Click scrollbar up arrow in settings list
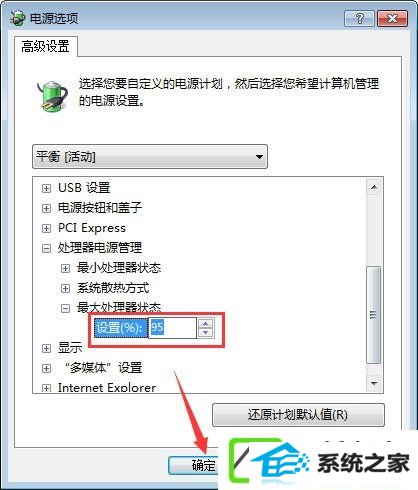Screen dimensions: 418x490 tap(374, 187)
